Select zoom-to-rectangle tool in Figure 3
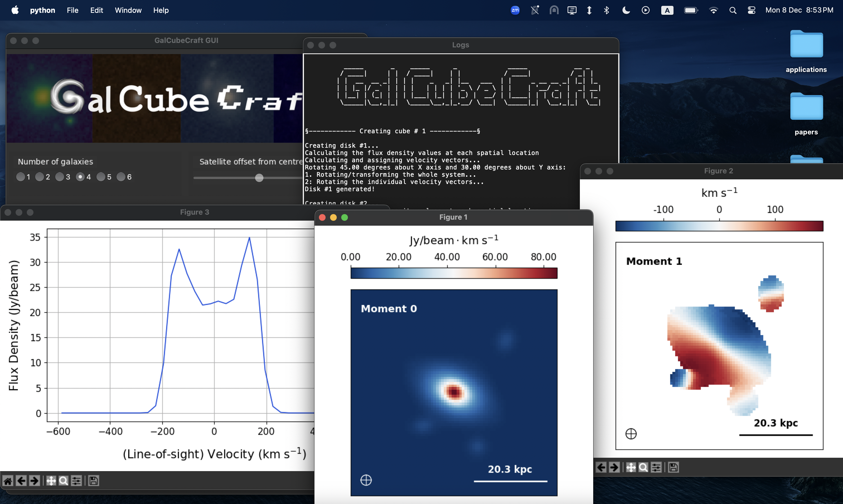The image size is (843, 504). coord(64,481)
